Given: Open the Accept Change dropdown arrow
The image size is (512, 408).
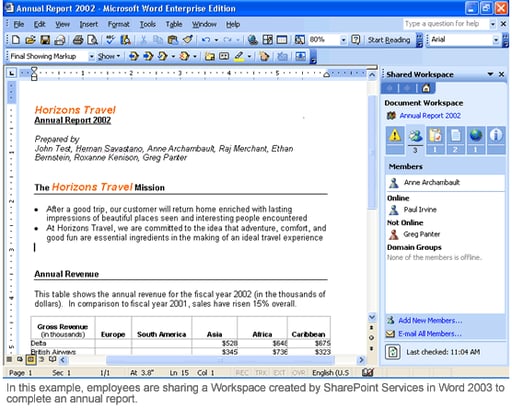Looking at the screenshot, I should click(x=173, y=56).
